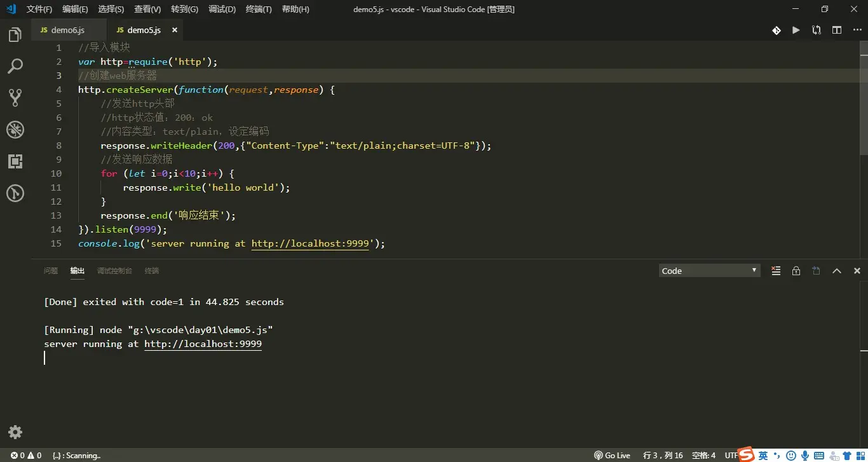Click the Go Live status bar button
Viewport: 868px width, 462px height.
pyautogui.click(x=612, y=455)
